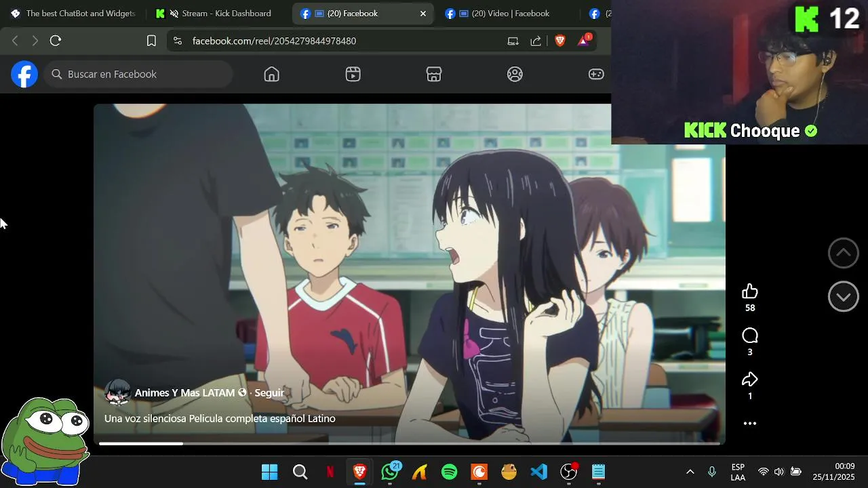Open the Windows Start menu
This screenshot has height=488, width=868.
[x=270, y=472]
